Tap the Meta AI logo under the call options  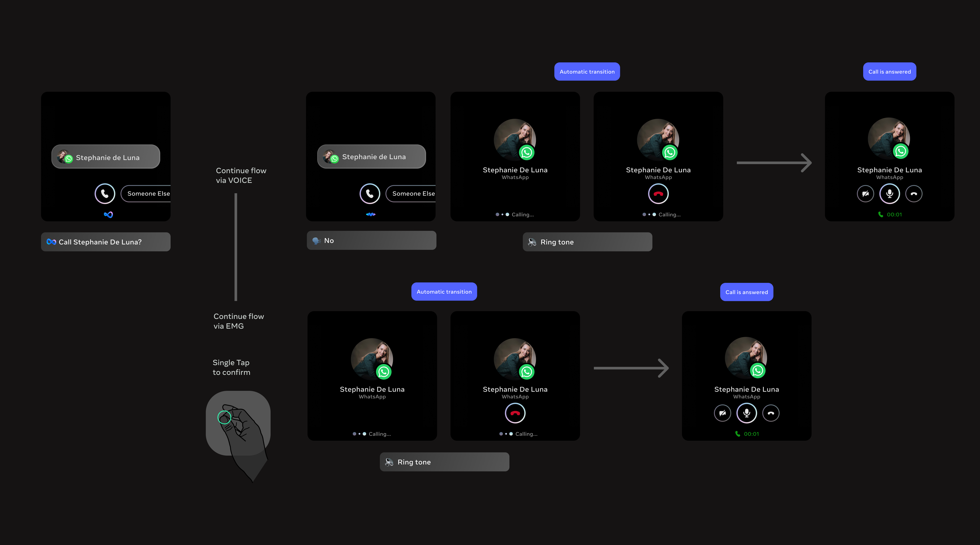[x=108, y=214]
